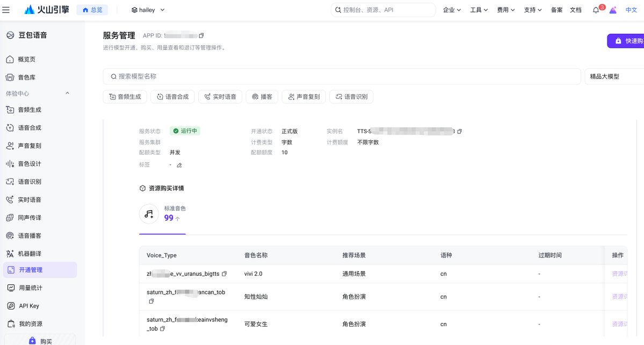Open the 精品大模型 dropdown
The height and width of the screenshot is (345, 644).
(x=614, y=76)
